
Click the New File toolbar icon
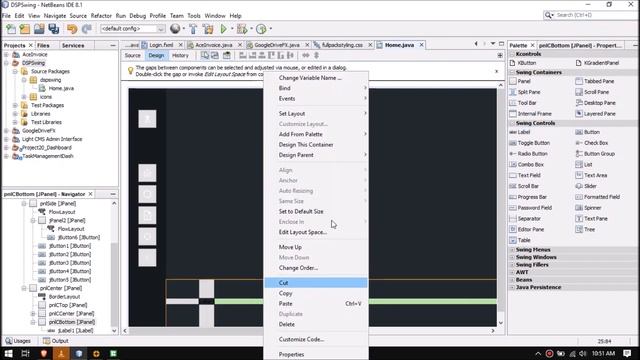coord(11,29)
